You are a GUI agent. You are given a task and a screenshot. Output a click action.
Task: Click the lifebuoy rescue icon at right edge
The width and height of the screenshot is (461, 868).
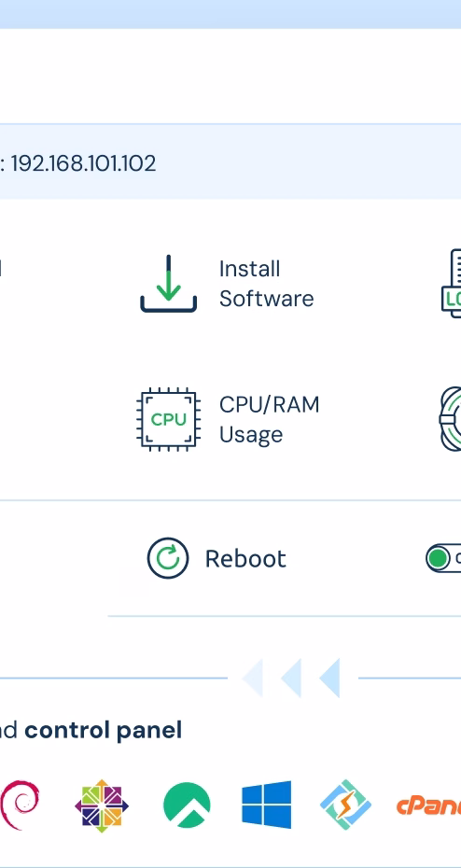(x=451, y=419)
